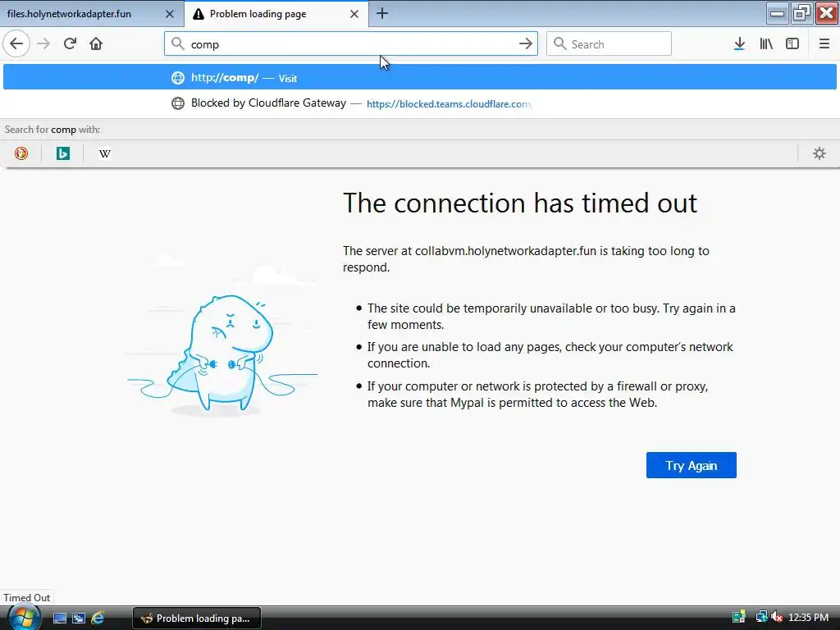Click Switch between windows taskbar icon
This screenshot has height=630, width=840.
pos(79,619)
